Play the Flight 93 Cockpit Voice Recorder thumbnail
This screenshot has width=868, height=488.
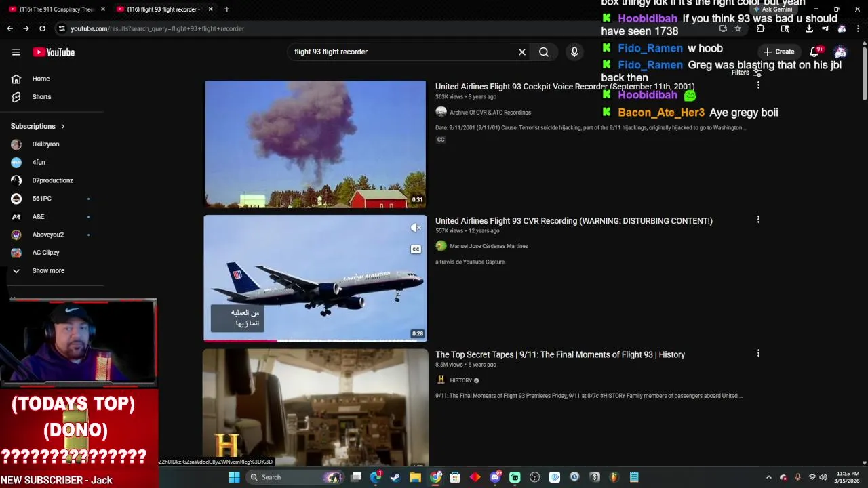pyautogui.click(x=315, y=144)
